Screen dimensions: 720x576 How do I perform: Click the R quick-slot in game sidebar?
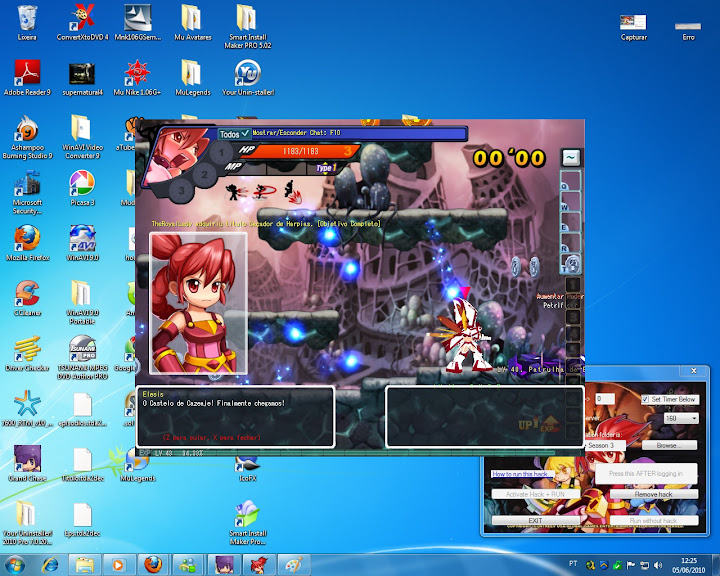click(570, 243)
